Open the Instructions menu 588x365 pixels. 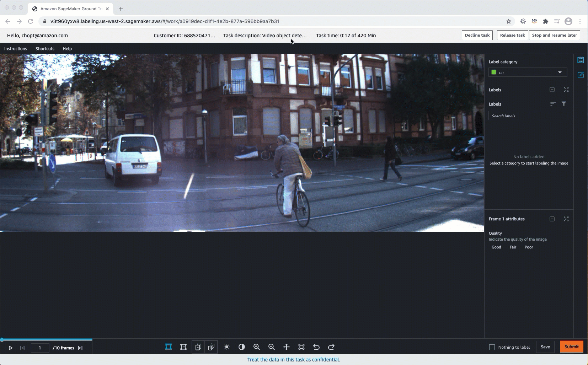[16, 49]
